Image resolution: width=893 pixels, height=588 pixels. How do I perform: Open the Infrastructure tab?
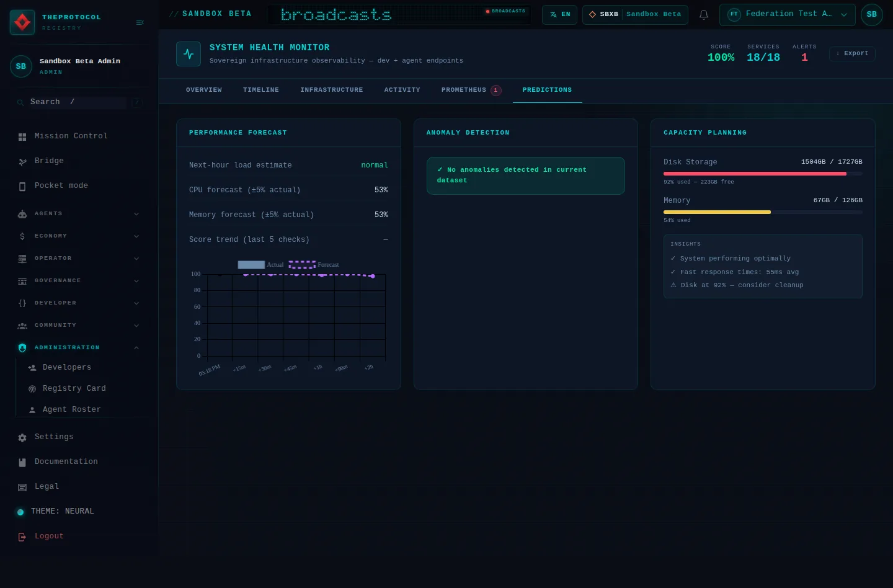[332, 90]
